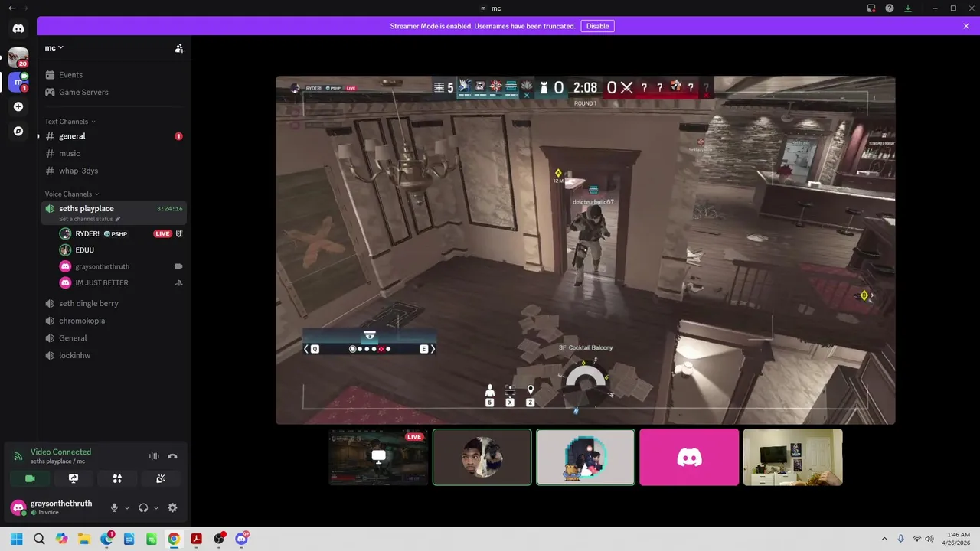
Task: Open the #music text channel
Action: [x=113, y=154]
